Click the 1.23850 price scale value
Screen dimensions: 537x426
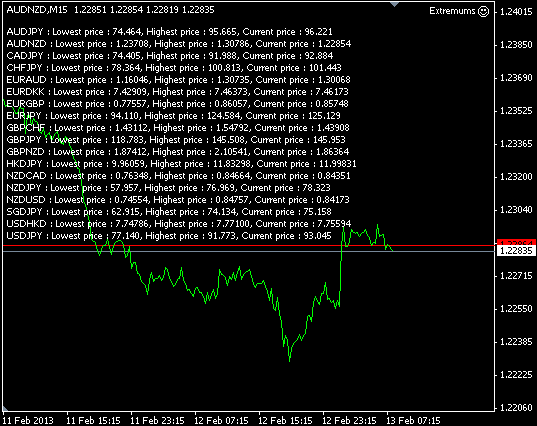[516, 45]
